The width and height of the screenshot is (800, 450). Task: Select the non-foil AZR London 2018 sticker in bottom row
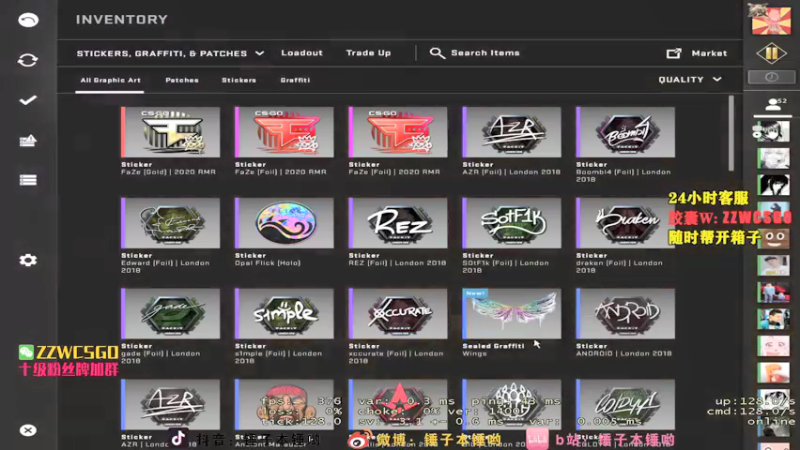[x=170, y=404]
